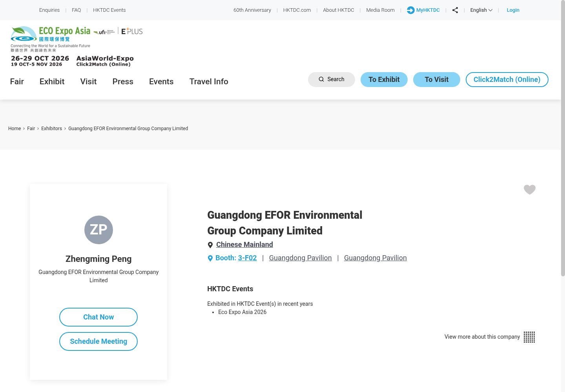Click the MyHKTDC text link
Image resolution: width=565 pixels, height=392 pixels.
(x=428, y=10)
